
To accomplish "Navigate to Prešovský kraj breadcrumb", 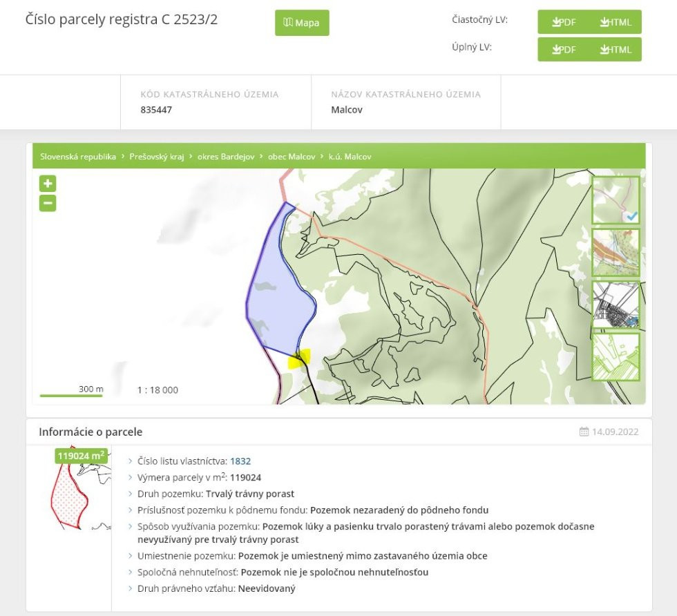I will coord(156,157).
